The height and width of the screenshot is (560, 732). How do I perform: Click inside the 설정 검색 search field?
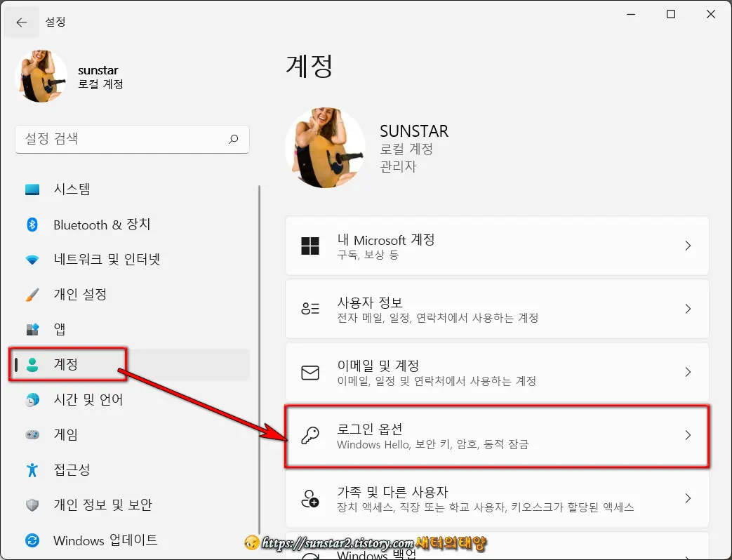[x=132, y=139]
